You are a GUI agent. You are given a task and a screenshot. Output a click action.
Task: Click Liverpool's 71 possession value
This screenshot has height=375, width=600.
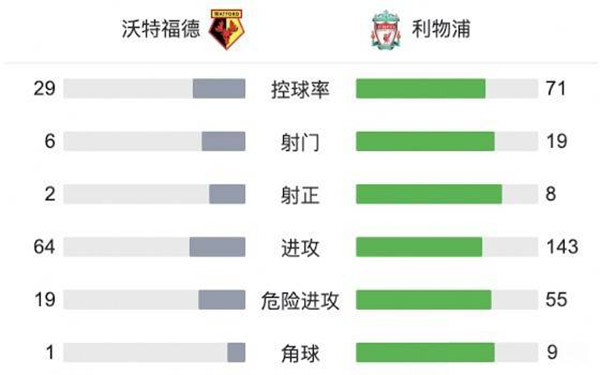[556, 88]
